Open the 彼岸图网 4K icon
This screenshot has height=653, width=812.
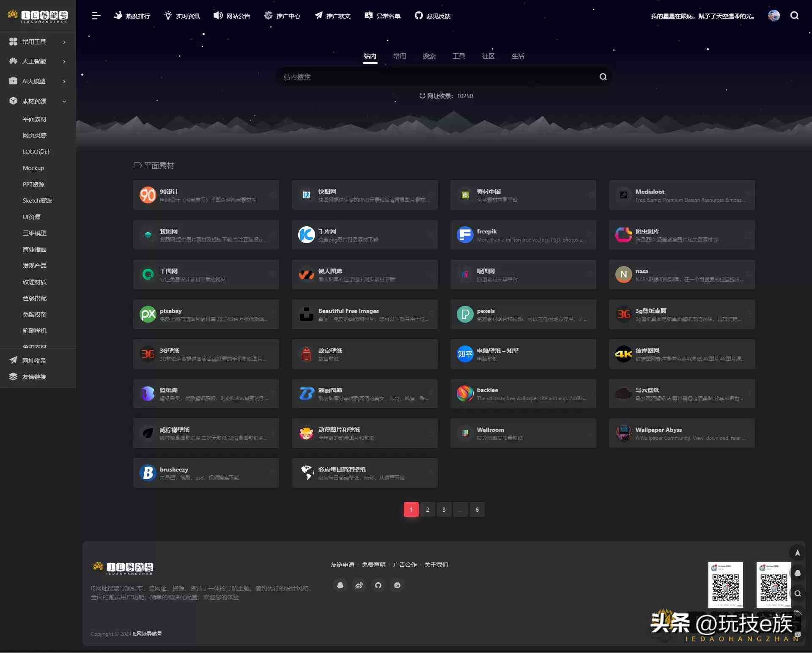click(x=624, y=354)
